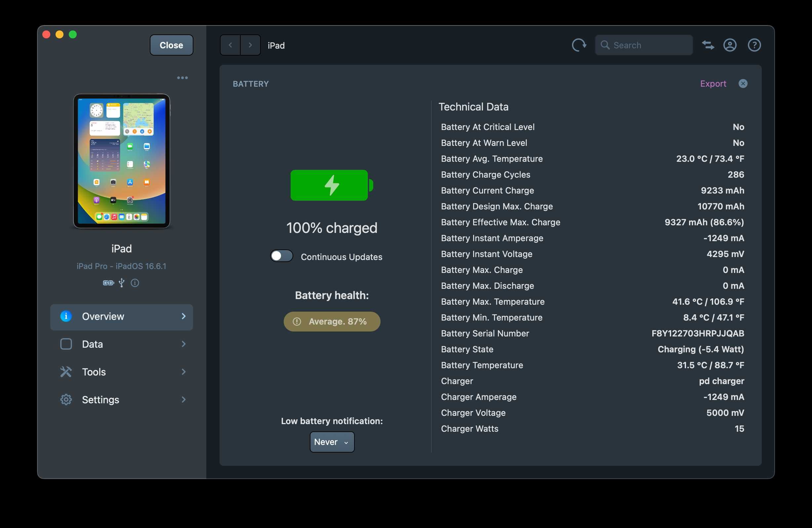The image size is (812, 528).
Task: Click the Tools wrench icon
Action: pyautogui.click(x=66, y=372)
